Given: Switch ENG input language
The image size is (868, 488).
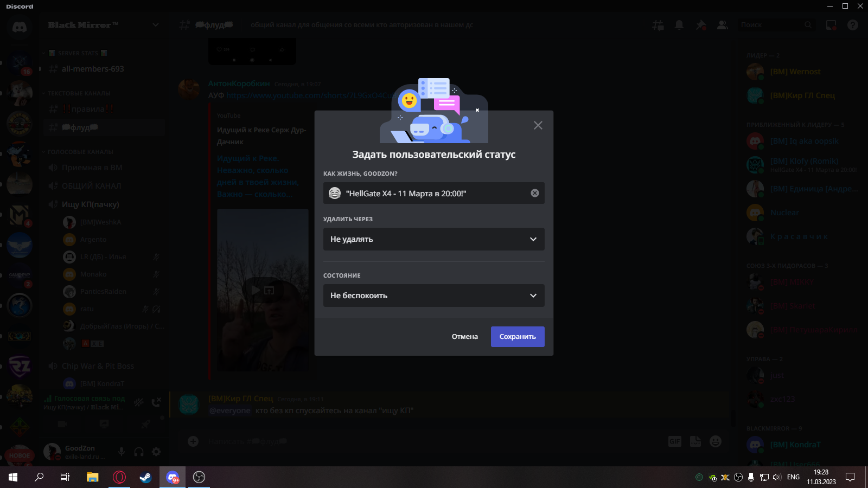Looking at the screenshot, I should pyautogui.click(x=793, y=477).
